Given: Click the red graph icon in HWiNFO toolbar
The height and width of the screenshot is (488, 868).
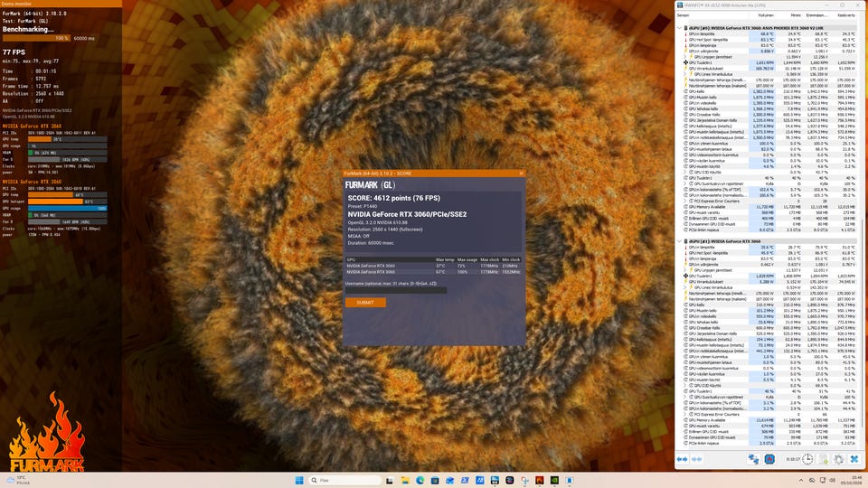Looking at the screenshot, I should (769, 459).
